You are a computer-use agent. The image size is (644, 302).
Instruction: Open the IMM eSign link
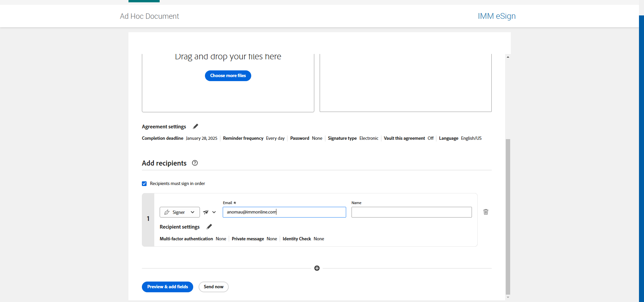pyautogui.click(x=496, y=16)
